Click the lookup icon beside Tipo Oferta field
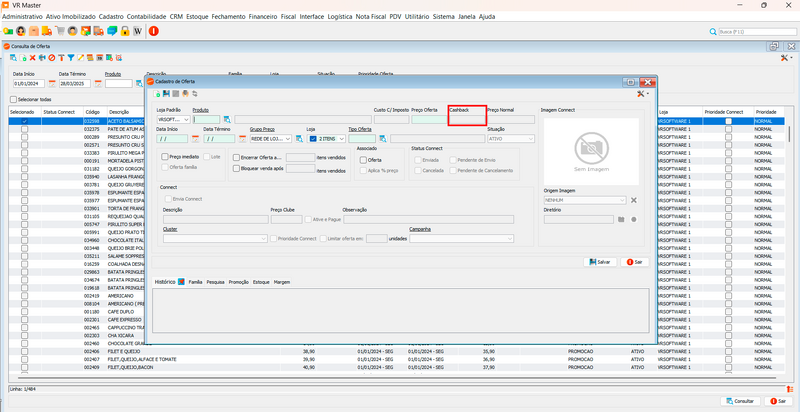 coord(383,139)
